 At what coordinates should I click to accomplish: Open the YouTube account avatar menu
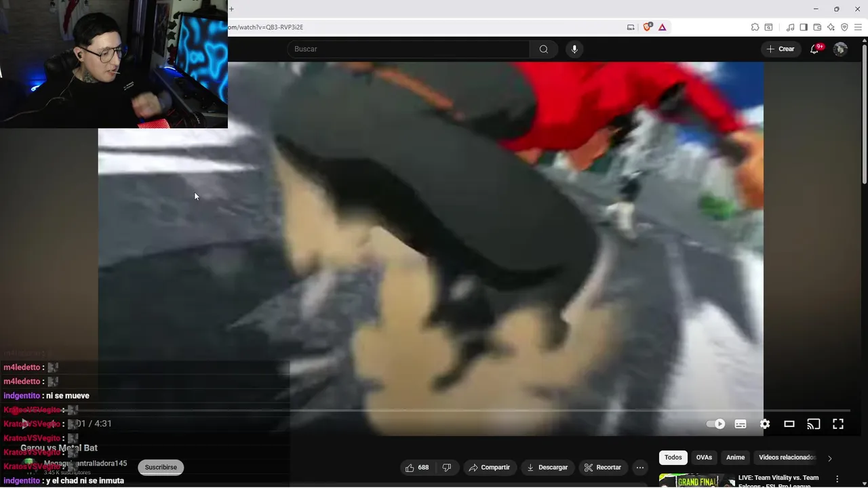point(840,49)
